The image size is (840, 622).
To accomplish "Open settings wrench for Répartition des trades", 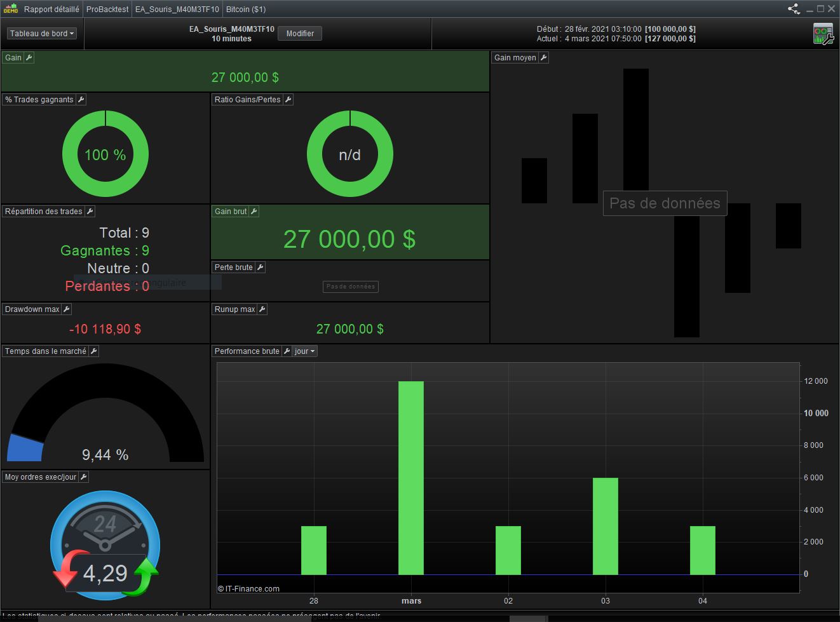I will click(90, 212).
